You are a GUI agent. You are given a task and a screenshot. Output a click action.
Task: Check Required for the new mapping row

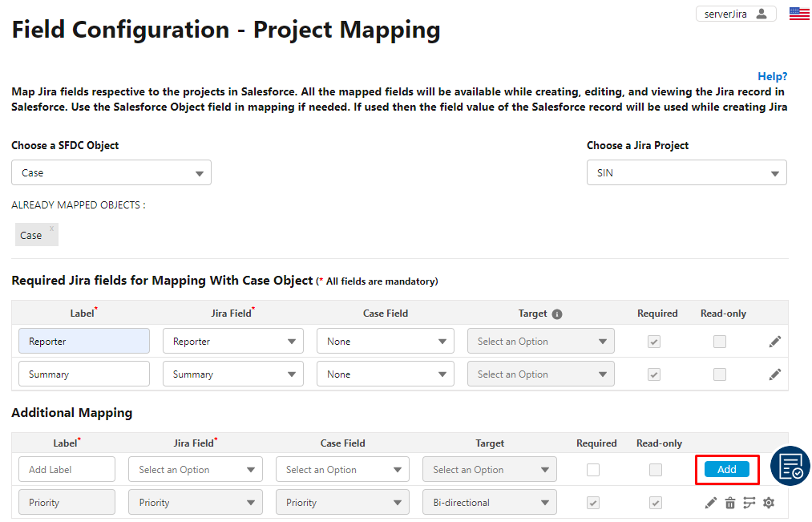coord(592,469)
